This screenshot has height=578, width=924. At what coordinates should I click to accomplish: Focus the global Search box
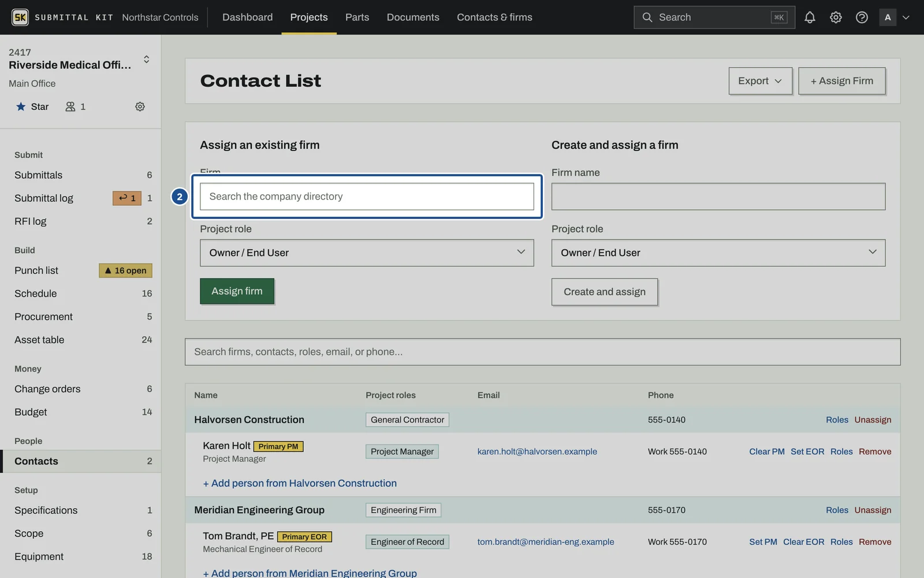click(714, 17)
